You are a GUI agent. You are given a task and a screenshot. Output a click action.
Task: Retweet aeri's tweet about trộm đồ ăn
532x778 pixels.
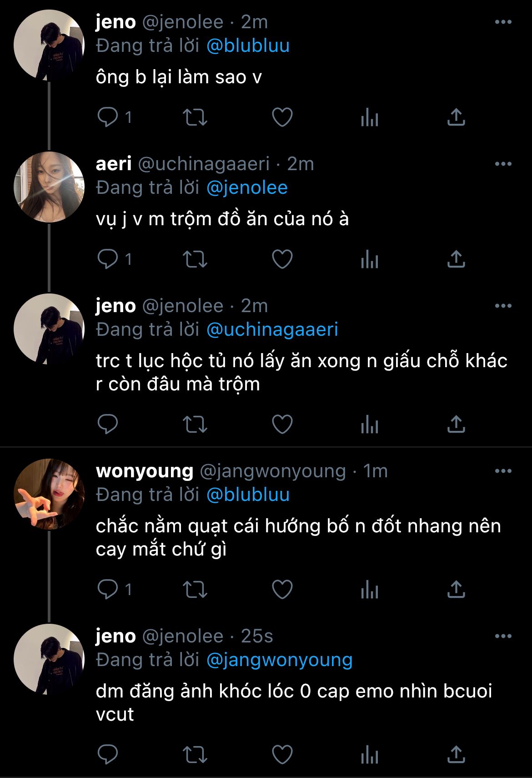click(195, 259)
